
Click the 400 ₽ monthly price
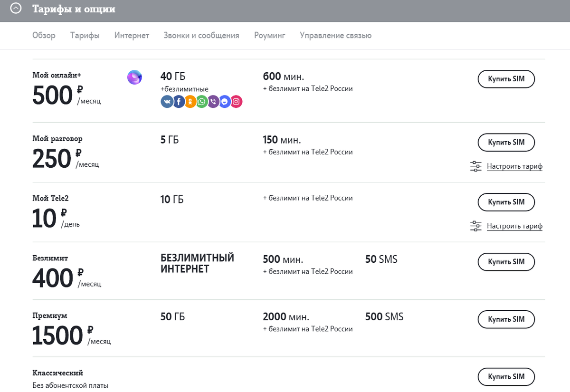(66, 278)
